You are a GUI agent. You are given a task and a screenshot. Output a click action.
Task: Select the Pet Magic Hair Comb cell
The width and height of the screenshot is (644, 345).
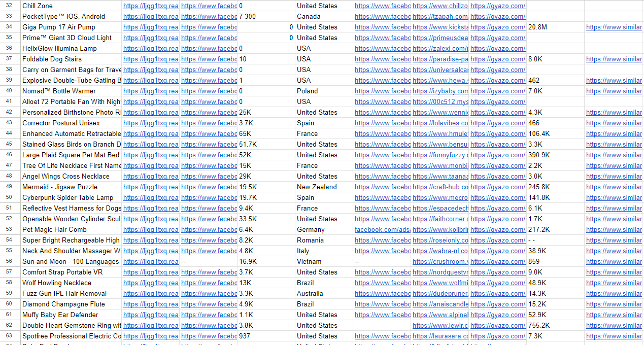(x=71, y=230)
